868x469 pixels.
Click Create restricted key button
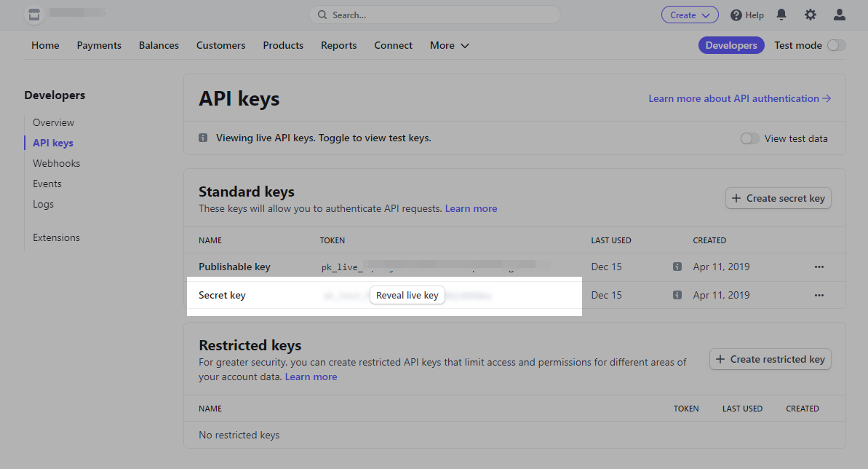[x=771, y=359]
